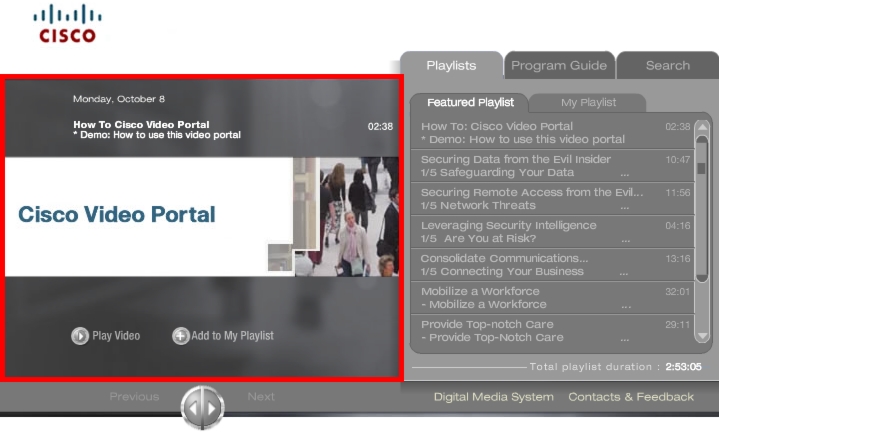
Task: Click the Play Video label
Action: (116, 336)
